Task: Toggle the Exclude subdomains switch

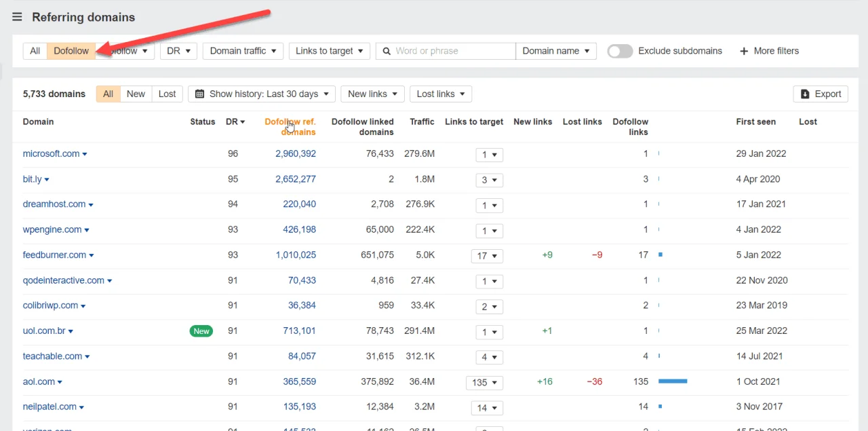Action: click(619, 51)
